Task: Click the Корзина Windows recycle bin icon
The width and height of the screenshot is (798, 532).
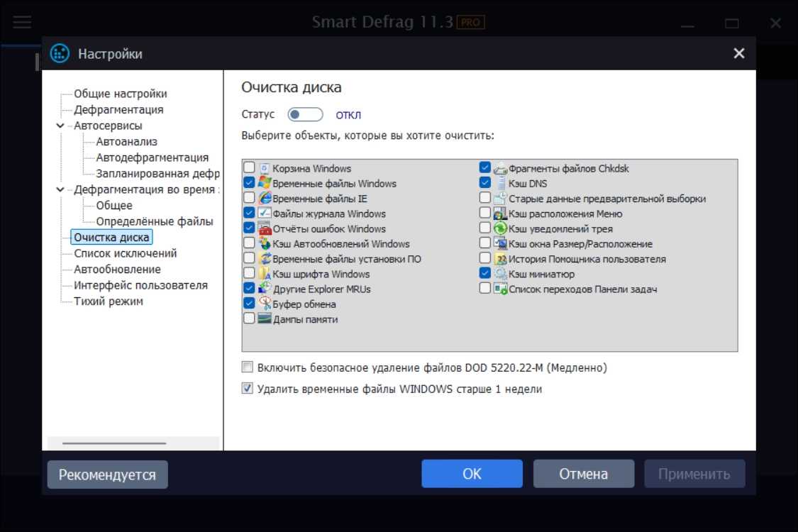Action: click(x=264, y=168)
